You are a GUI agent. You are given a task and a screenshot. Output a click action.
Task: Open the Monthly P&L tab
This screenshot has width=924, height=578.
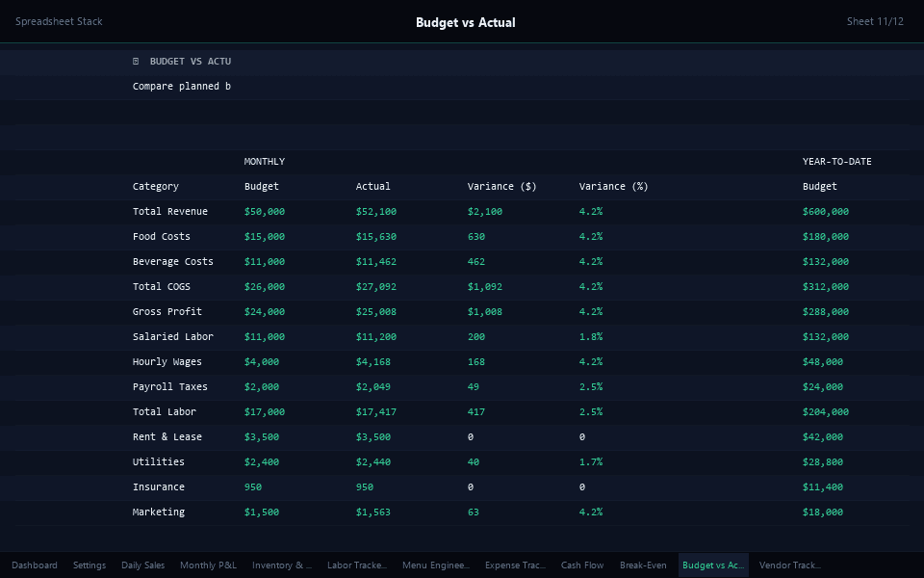(x=208, y=565)
